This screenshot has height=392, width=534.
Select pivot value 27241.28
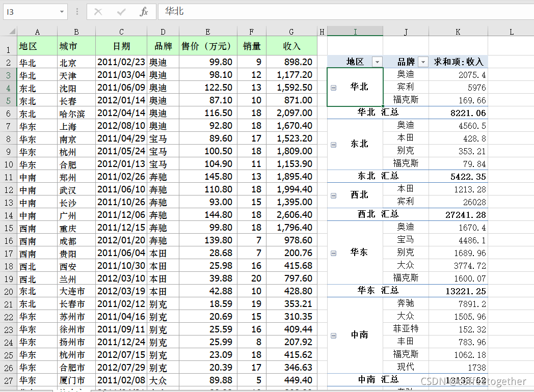click(x=458, y=215)
